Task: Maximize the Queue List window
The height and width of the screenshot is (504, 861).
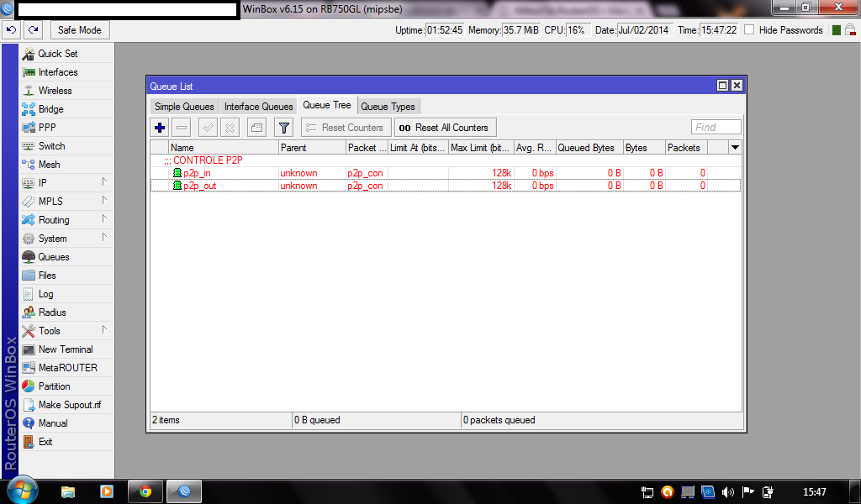Action: [x=722, y=86]
